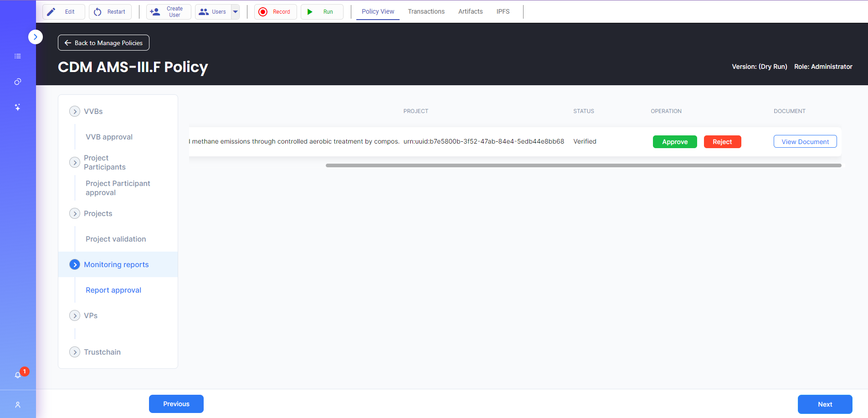Expand the left sidebar with arrow button

point(36,37)
